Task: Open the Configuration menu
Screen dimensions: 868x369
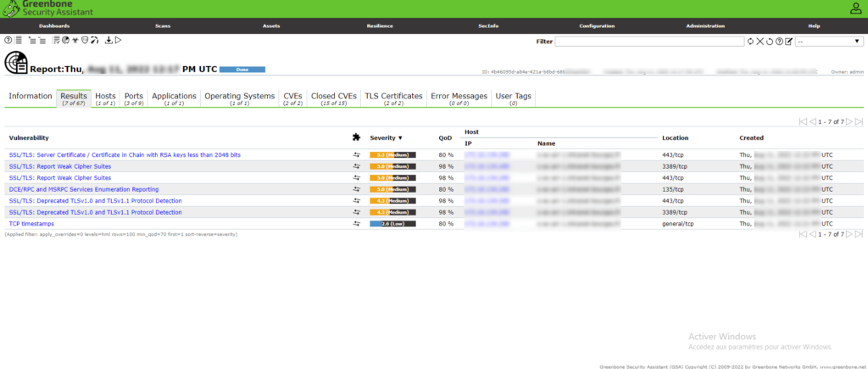Action: click(598, 26)
